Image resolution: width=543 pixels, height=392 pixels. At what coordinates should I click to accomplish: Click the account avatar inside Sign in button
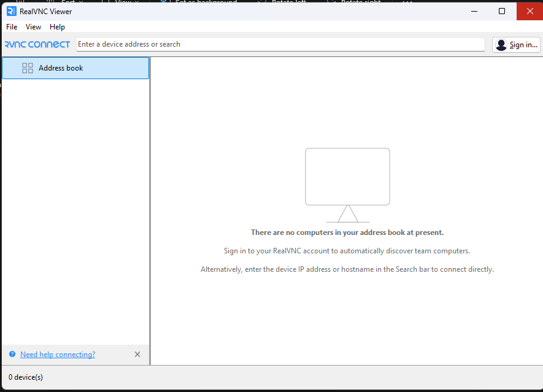coord(501,44)
